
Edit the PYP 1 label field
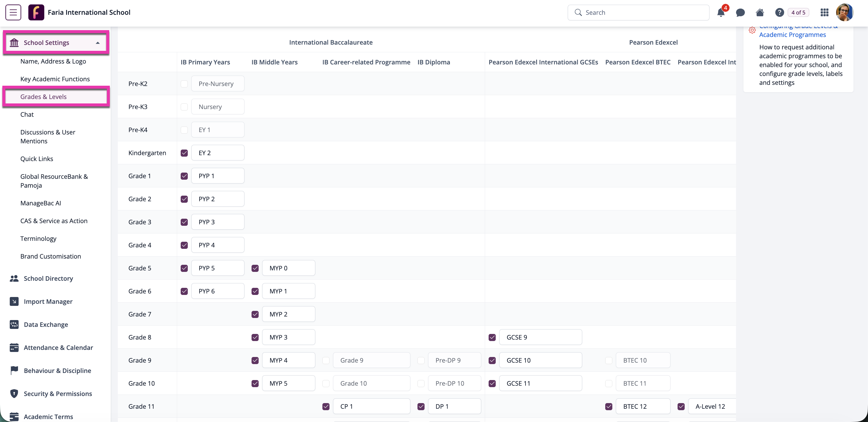click(x=218, y=176)
